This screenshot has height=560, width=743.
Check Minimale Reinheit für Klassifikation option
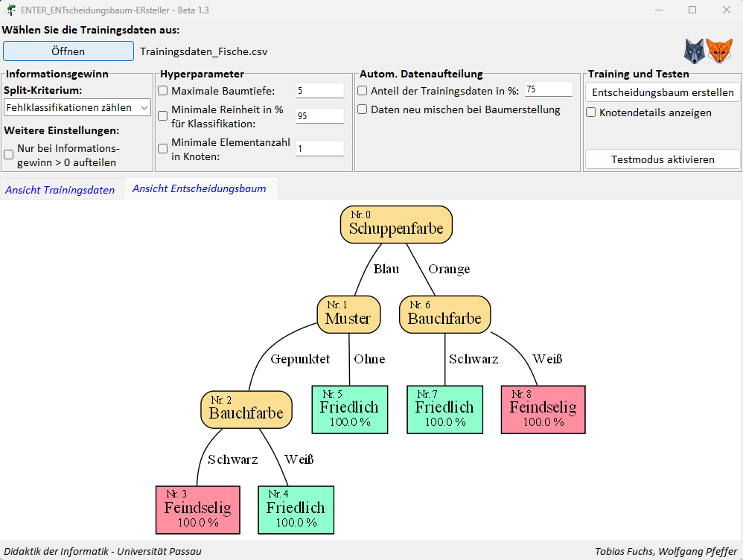[x=163, y=116]
